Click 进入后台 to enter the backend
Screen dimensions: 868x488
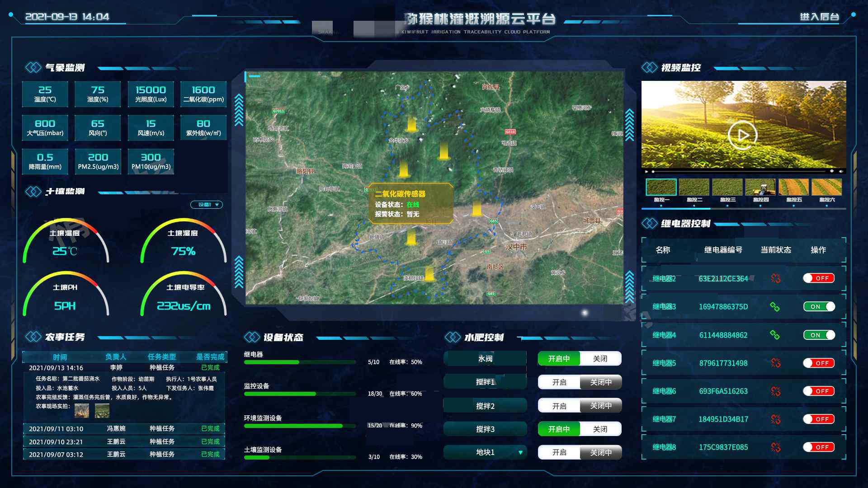[819, 17]
